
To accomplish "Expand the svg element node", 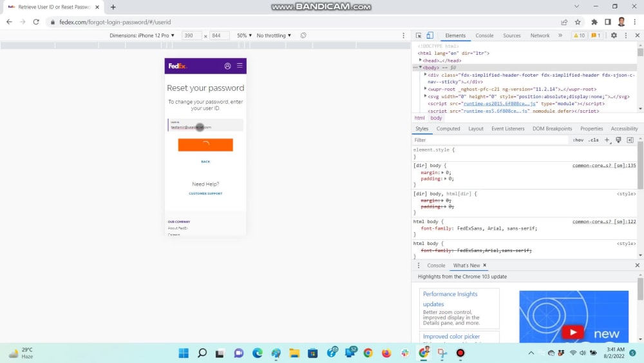I will 425,96.
